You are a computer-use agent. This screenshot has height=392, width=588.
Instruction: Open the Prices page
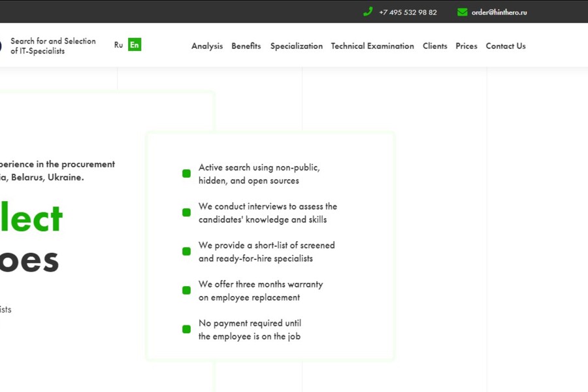click(466, 46)
